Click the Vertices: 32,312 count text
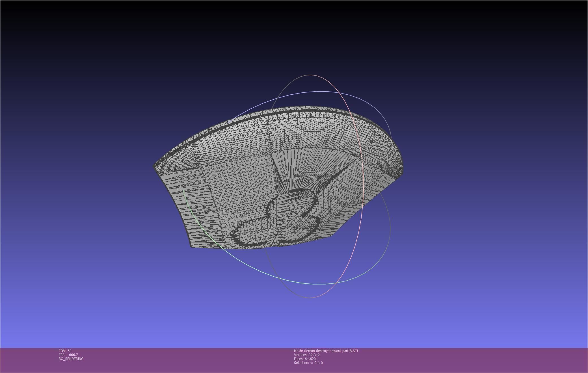Image resolution: width=588 pixels, height=373 pixels. pyautogui.click(x=307, y=355)
